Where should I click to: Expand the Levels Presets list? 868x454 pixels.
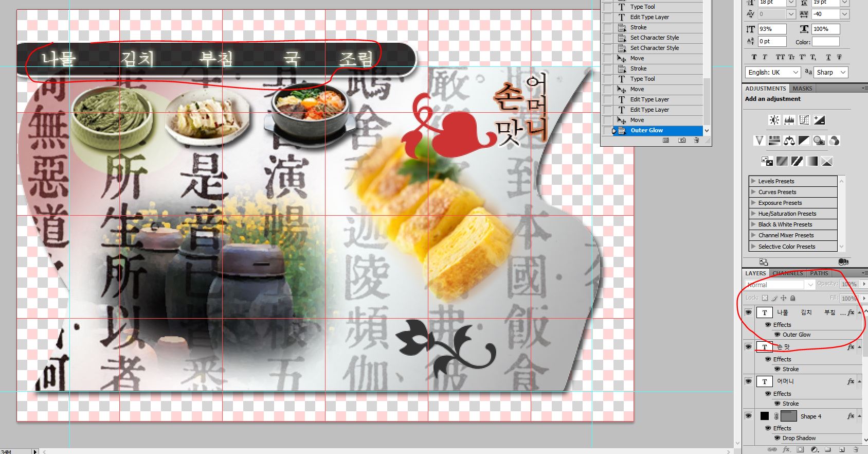coord(753,181)
